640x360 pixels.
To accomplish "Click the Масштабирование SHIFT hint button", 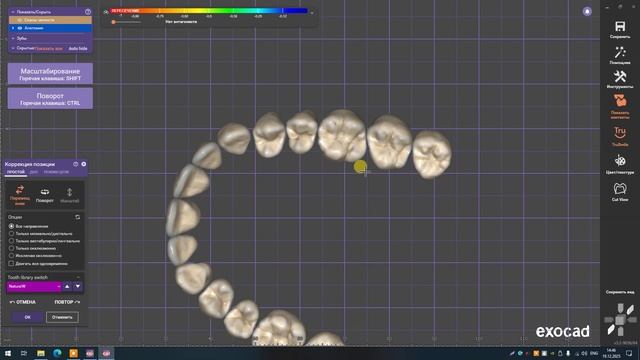I will click(x=50, y=74).
